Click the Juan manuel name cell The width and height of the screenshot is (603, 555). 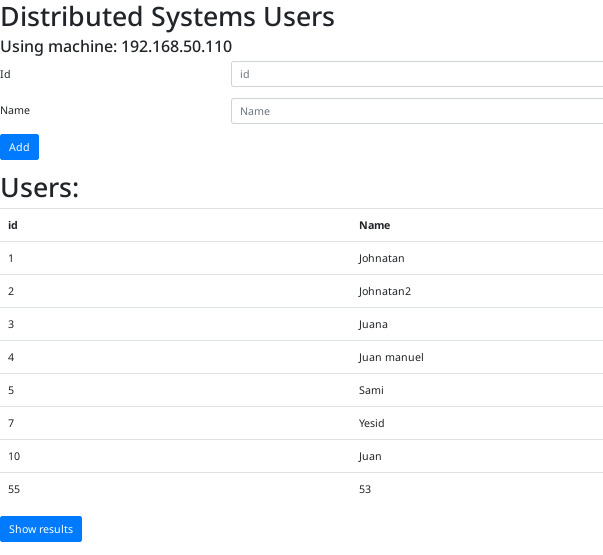pyautogui.click(x=391, y=357)
